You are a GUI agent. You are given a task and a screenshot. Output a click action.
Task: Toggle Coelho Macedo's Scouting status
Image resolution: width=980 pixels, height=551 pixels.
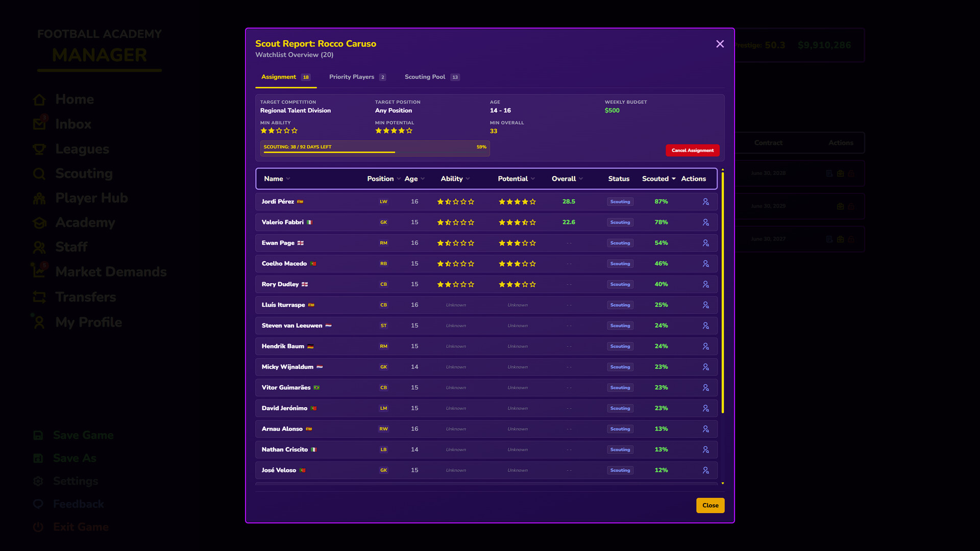pos(620,263)
